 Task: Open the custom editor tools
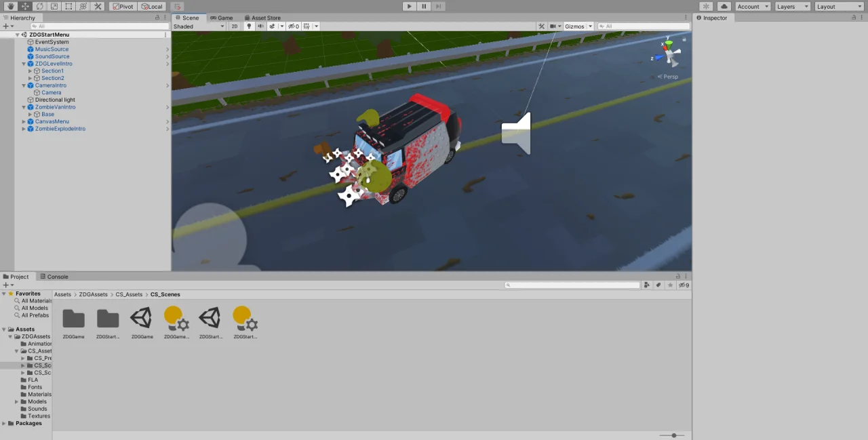click(98, 6)
